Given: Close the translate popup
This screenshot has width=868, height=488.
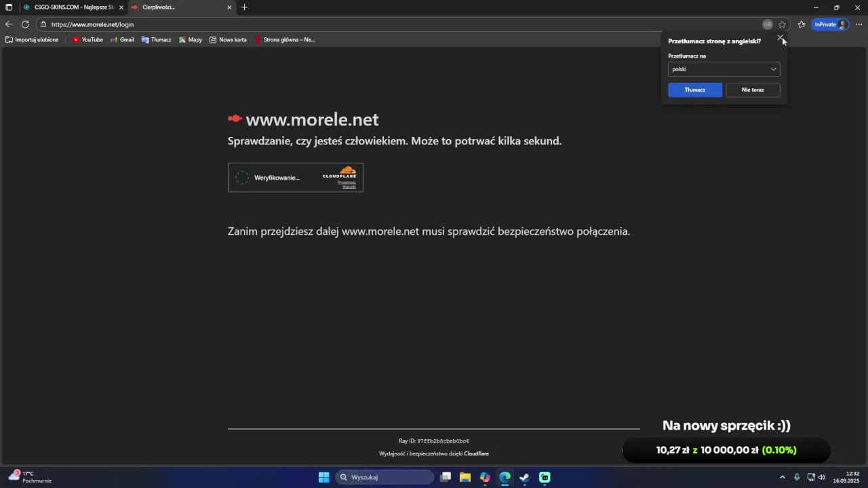Looking at the screenshot, I should coord(780,38).
